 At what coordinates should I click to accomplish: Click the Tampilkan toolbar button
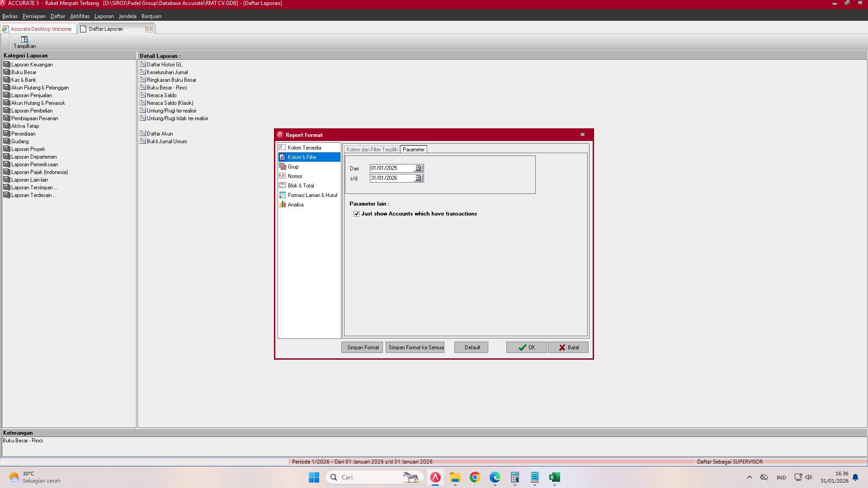click(25, 42)
